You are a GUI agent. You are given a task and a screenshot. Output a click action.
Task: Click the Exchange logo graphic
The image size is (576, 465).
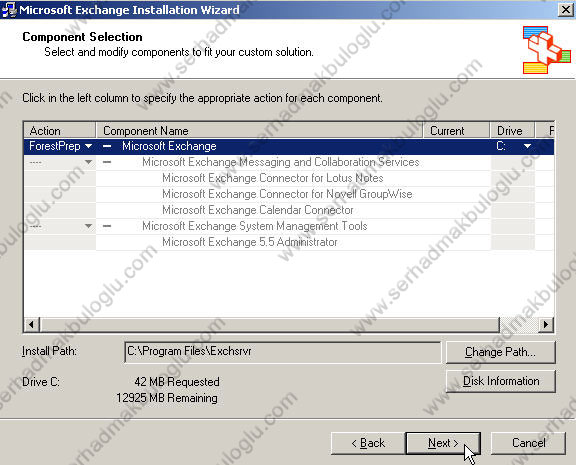[x=547, y=50]
